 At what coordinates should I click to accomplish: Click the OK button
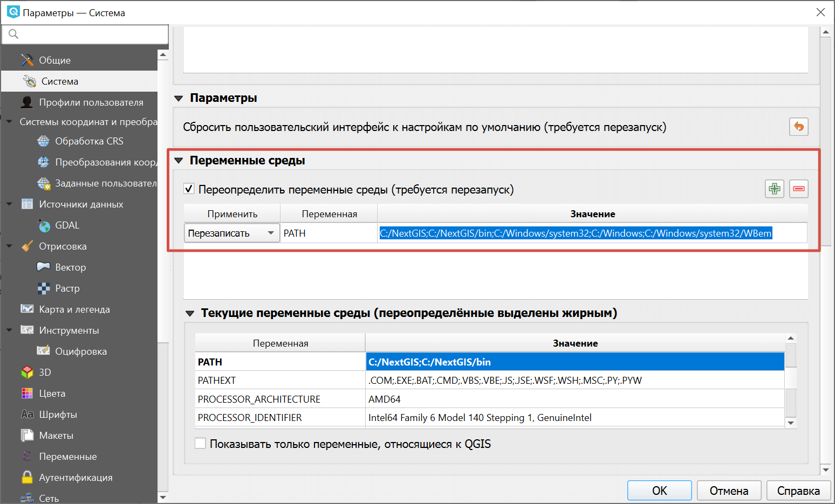click(x=659, y=490)
